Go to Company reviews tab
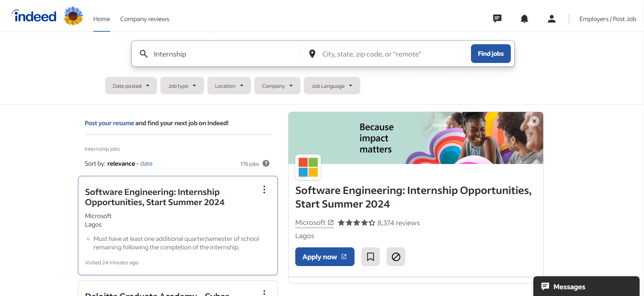 (145, 19)
